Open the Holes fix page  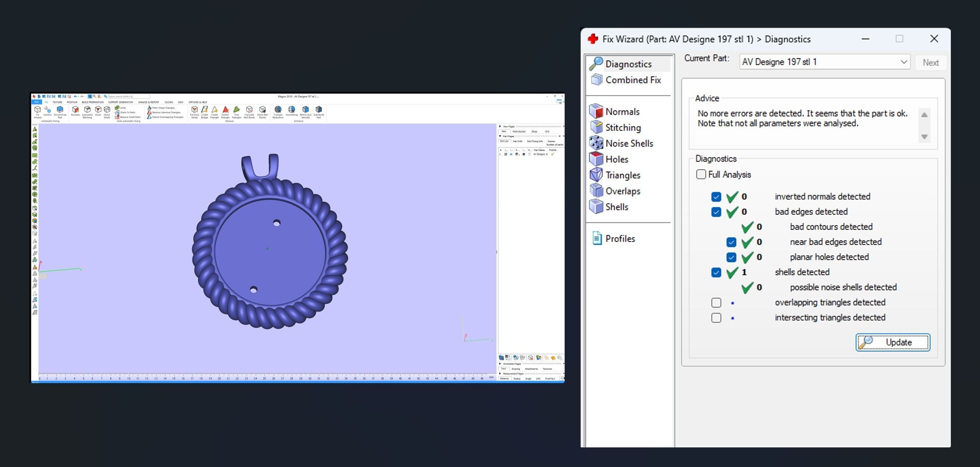coord(616,159)
